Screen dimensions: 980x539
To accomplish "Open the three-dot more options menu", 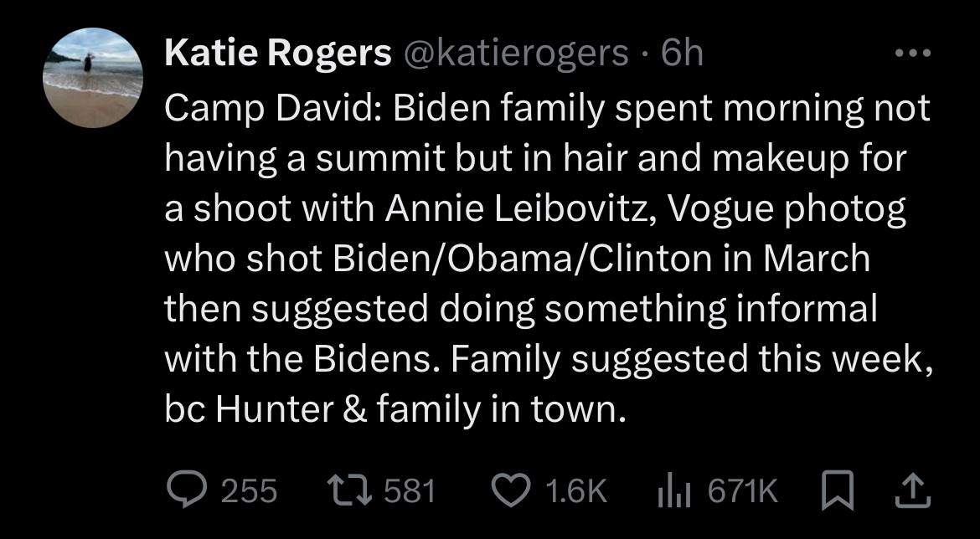I will tap(912, 54).
